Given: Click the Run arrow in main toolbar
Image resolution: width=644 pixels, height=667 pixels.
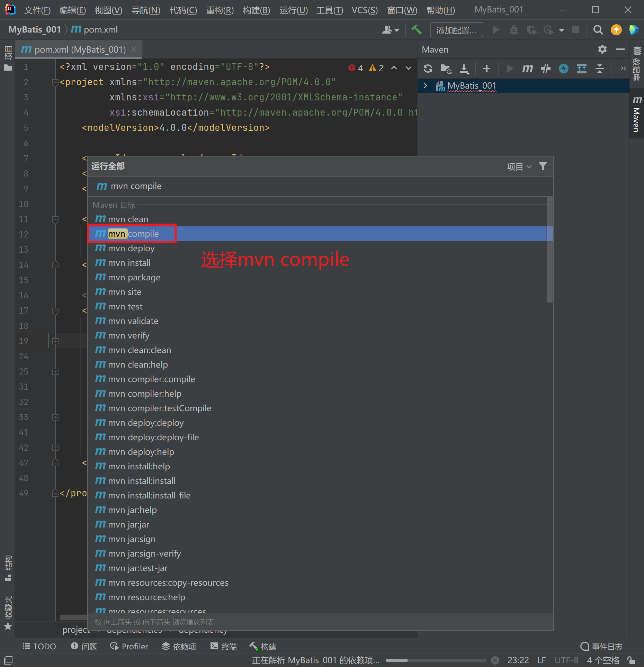Looking at the screenshot, I should [496, 30].
